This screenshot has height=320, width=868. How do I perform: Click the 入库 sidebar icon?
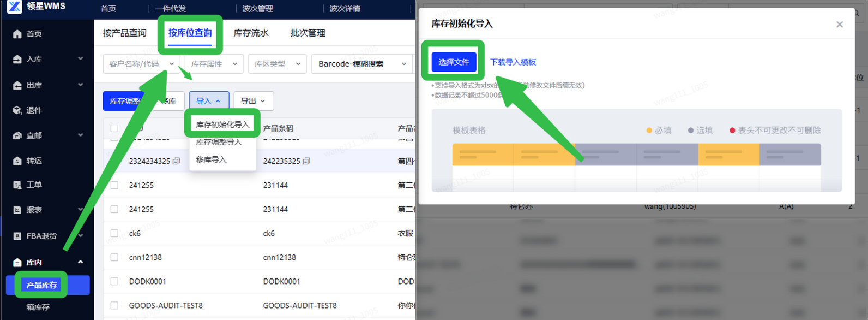pos(17,59)
